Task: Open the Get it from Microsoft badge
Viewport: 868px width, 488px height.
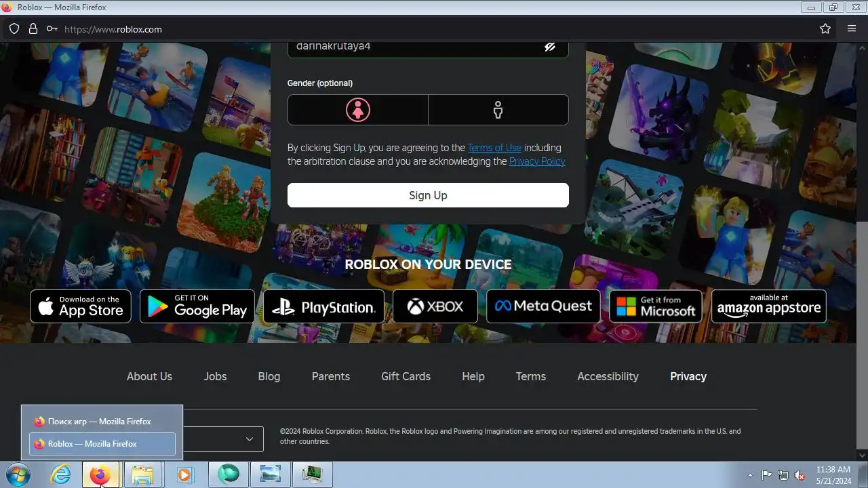Action: 656,306
